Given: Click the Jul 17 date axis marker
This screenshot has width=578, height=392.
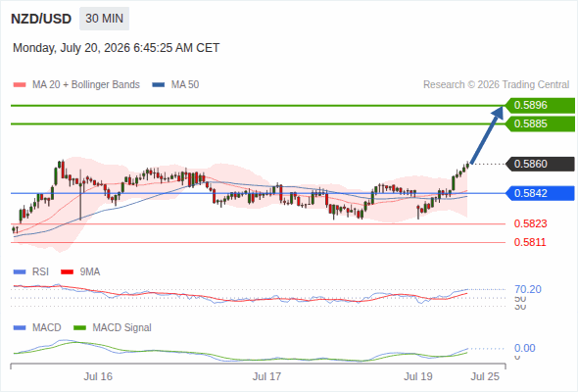Looking at the screenshot, I should pyautogui.click(x=266, y=376).
